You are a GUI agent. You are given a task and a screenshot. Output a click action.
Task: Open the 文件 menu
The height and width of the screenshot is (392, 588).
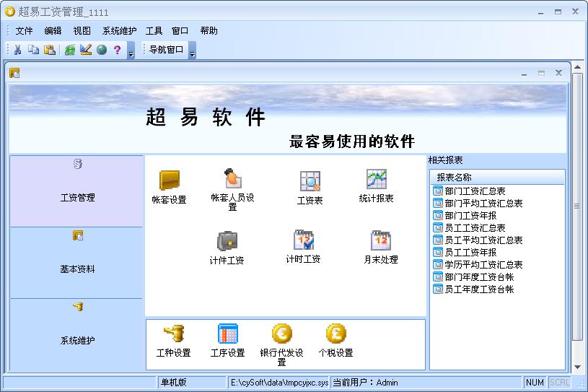point(24,31)
